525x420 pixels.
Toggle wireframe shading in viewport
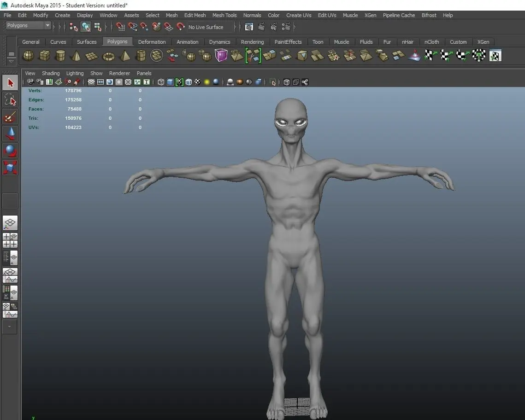161,82
